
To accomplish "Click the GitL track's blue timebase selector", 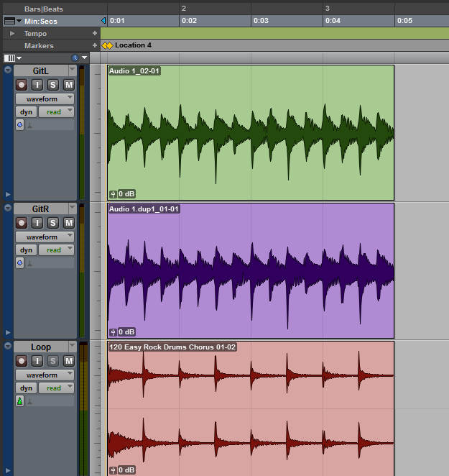I will tap(20, 124).
